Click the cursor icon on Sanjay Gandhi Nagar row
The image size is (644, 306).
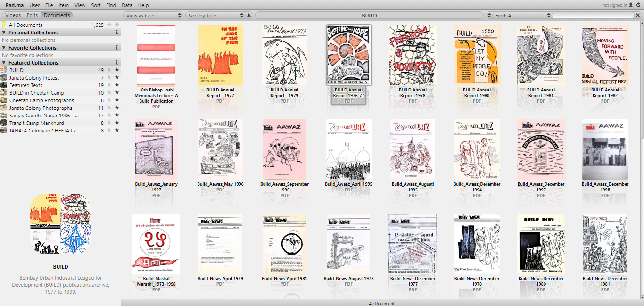coord(109,116)
